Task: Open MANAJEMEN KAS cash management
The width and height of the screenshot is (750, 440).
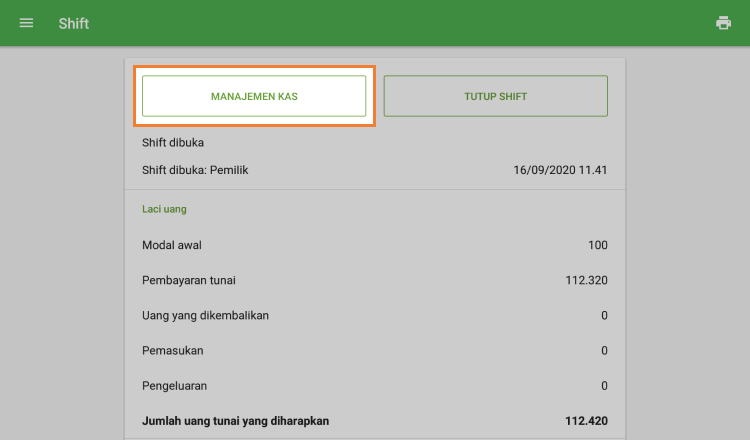Action: 254,96
